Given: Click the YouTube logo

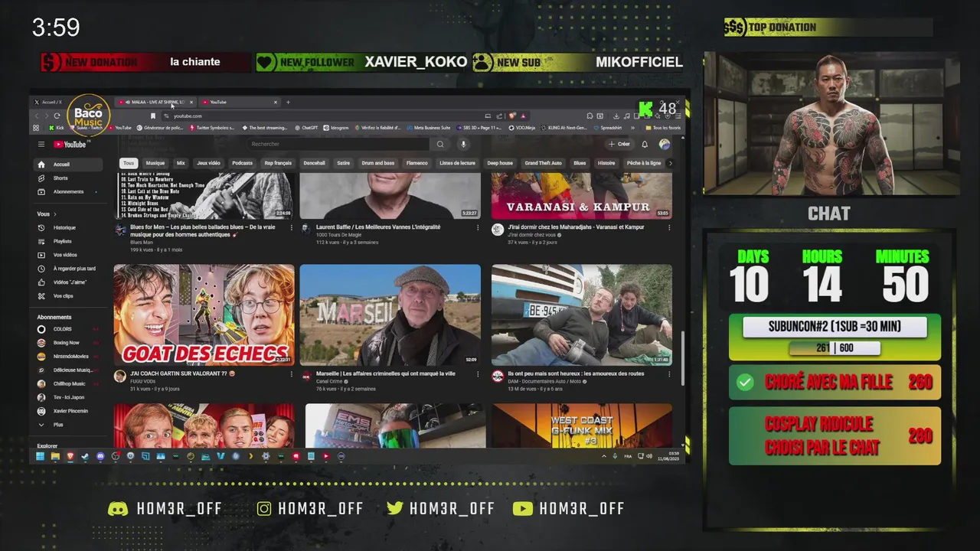Looking at the screenshot, I should coord(70,144).
